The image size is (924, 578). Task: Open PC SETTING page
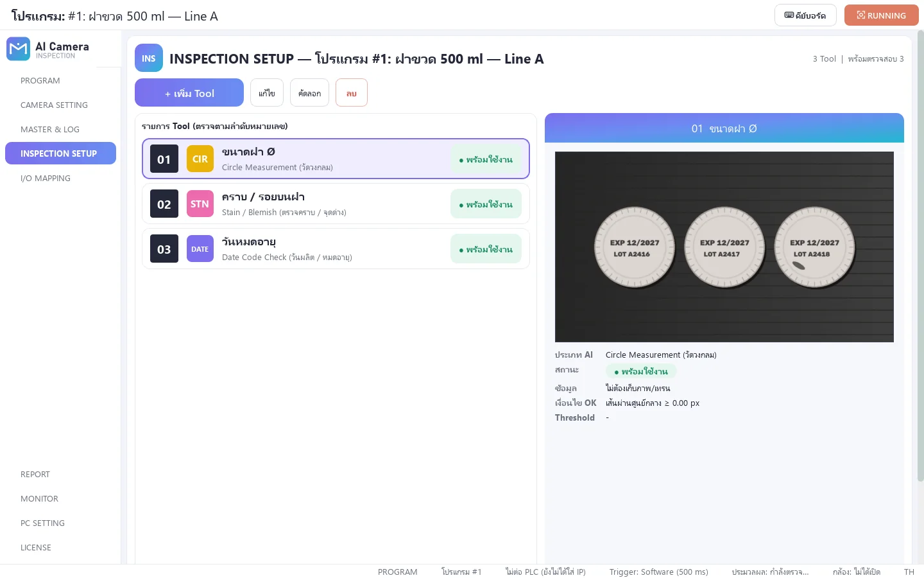(x=60, y=523)
